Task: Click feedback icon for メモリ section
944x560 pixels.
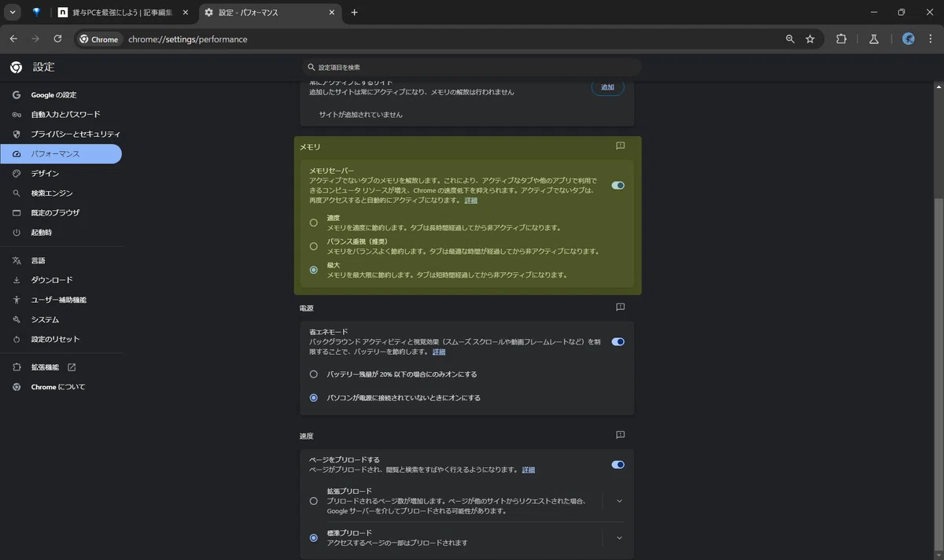Action: (x=620, y=146)
